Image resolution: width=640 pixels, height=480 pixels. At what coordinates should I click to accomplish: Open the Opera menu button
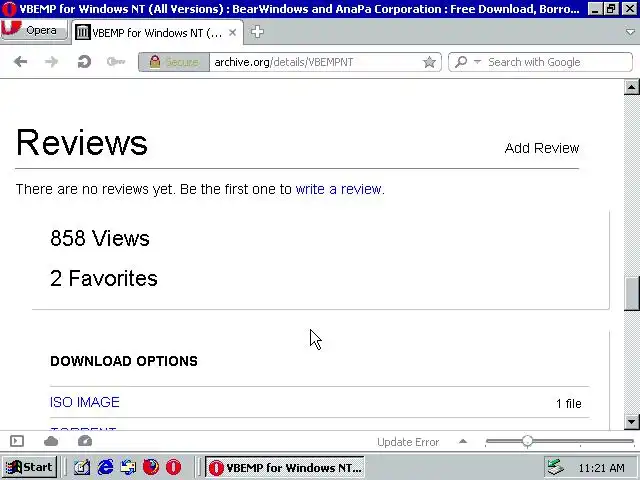pos(33,30)
